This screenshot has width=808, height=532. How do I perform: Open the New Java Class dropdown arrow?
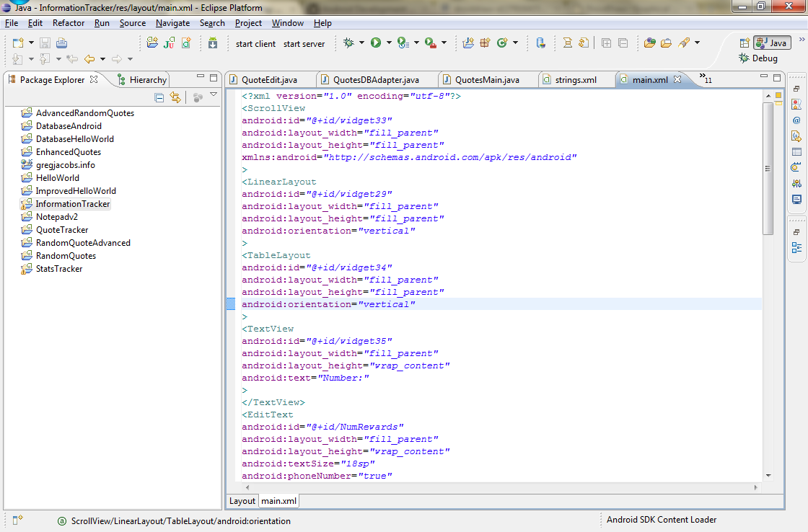515,43
